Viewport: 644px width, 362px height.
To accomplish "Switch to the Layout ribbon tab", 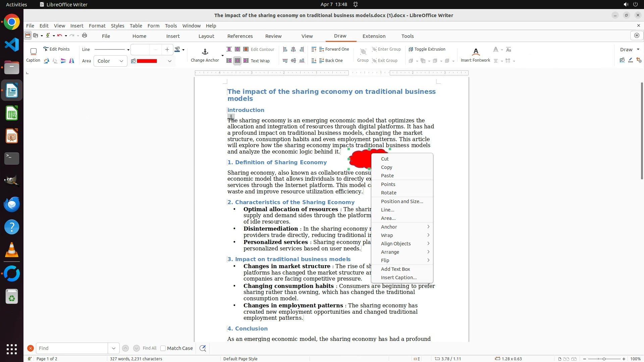I will pyautogui.click(x=206, y=36).
